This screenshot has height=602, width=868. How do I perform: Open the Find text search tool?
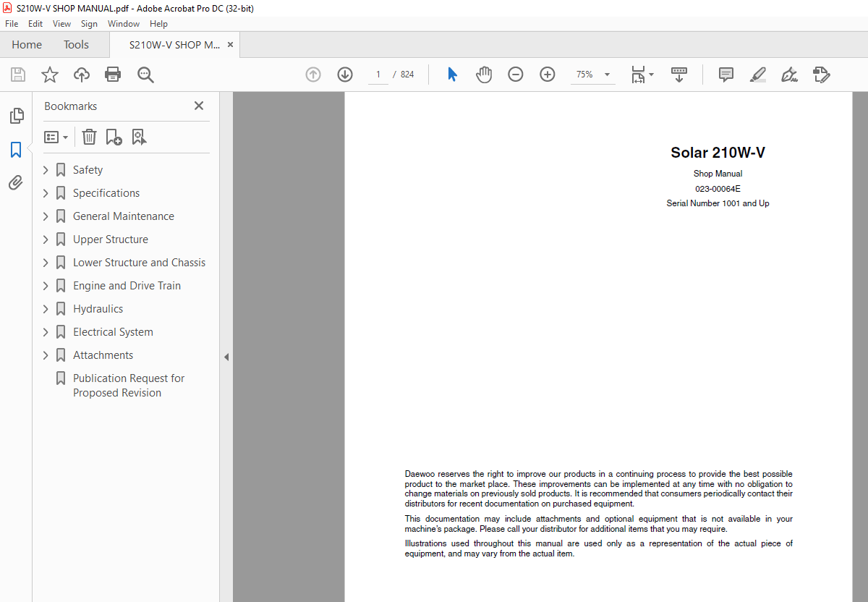[x=146, y=75]
